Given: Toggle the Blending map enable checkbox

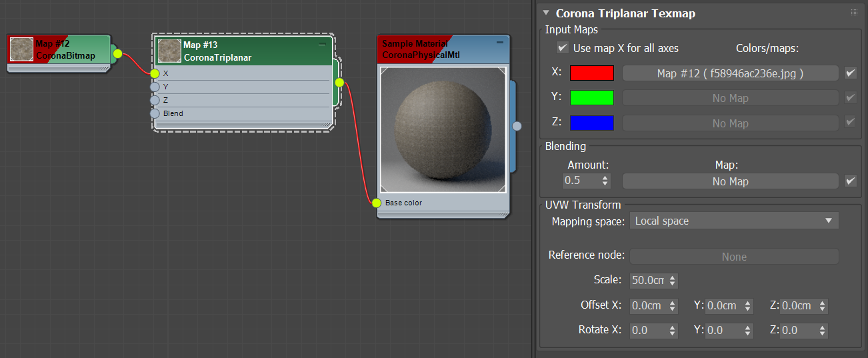Looking at the screenshot, I should click(x=850, y=181).
